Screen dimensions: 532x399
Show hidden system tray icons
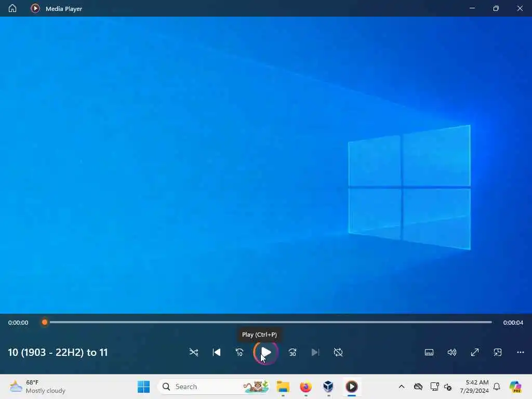coord(402,387)
